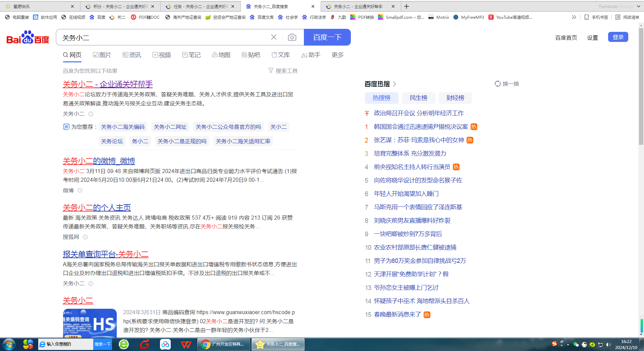Viewport: 644px width, 351px height.
Task: Open the Twinkstar Browser menu dropdown
Action: tap(639, 6)
